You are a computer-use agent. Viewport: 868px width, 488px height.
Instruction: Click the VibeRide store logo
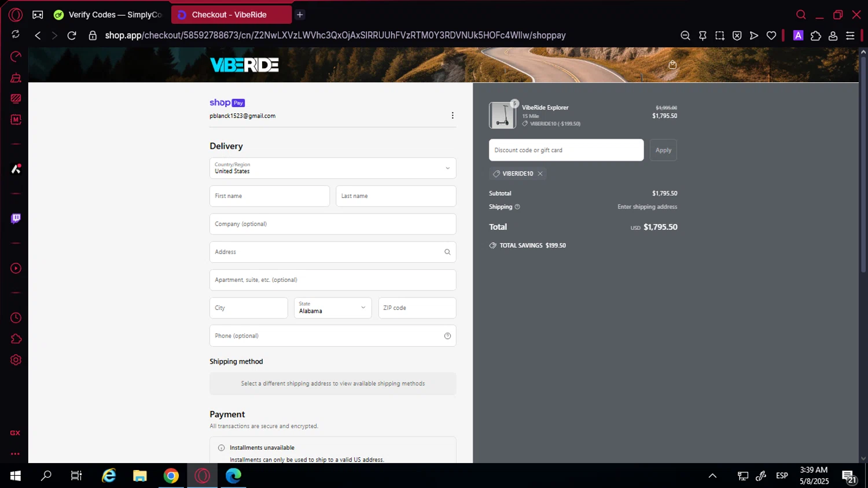click(x=244, y=65)
